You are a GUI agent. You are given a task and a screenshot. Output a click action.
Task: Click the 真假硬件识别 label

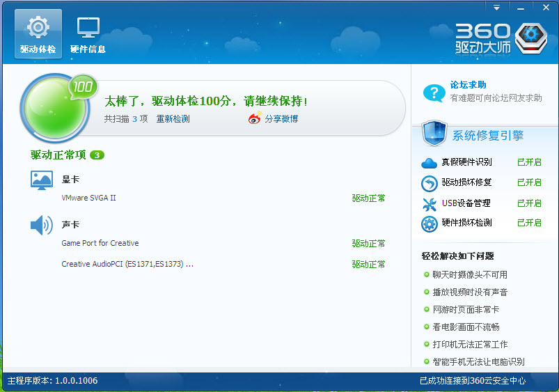[466, 162]
